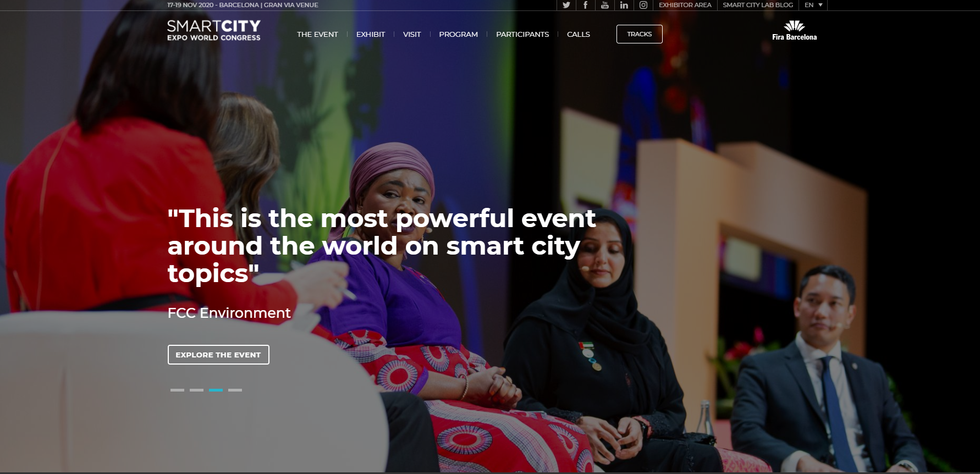Click the Fira Barcelona logo

click(794, 30)
